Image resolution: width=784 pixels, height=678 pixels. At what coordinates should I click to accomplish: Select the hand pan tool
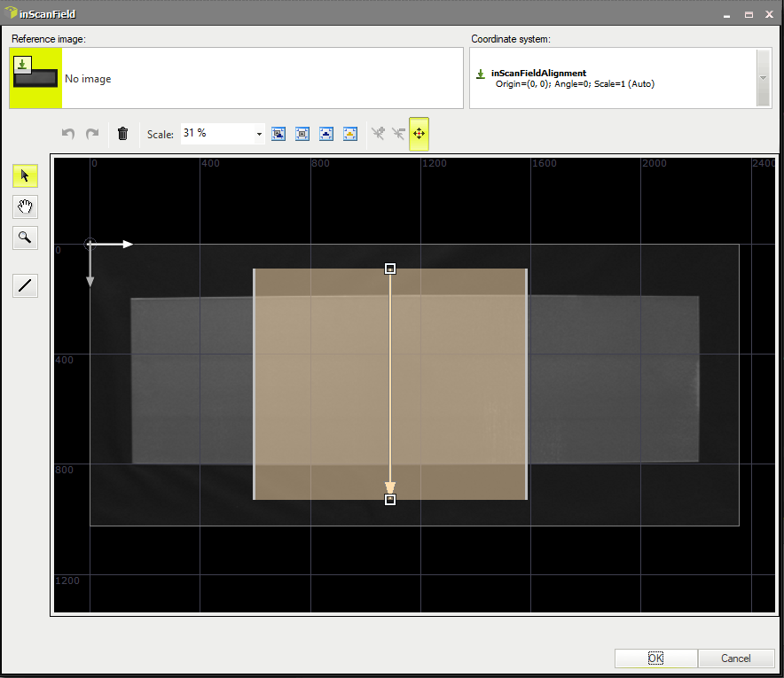[25, 207]
